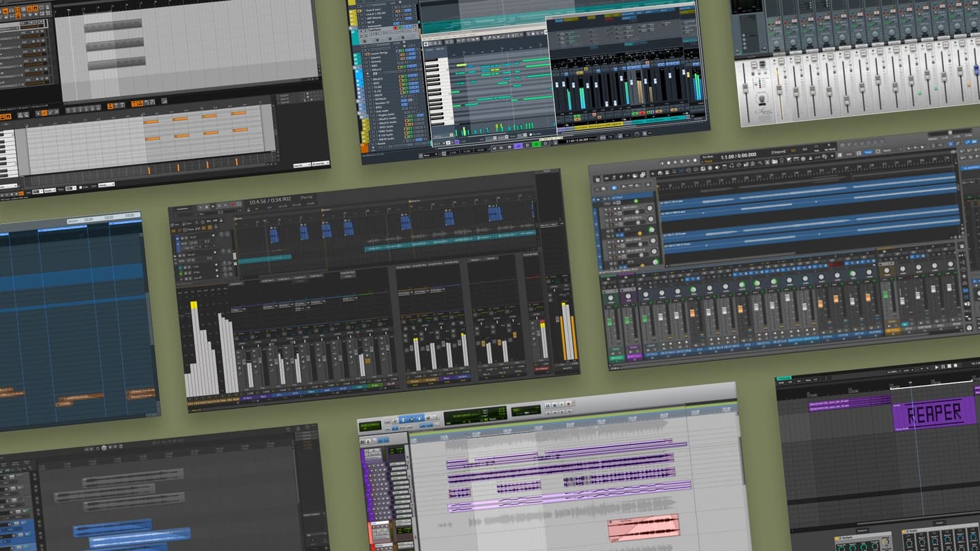
Task: Click the piano keyboard in top middle window
Action: coord(439,92)
